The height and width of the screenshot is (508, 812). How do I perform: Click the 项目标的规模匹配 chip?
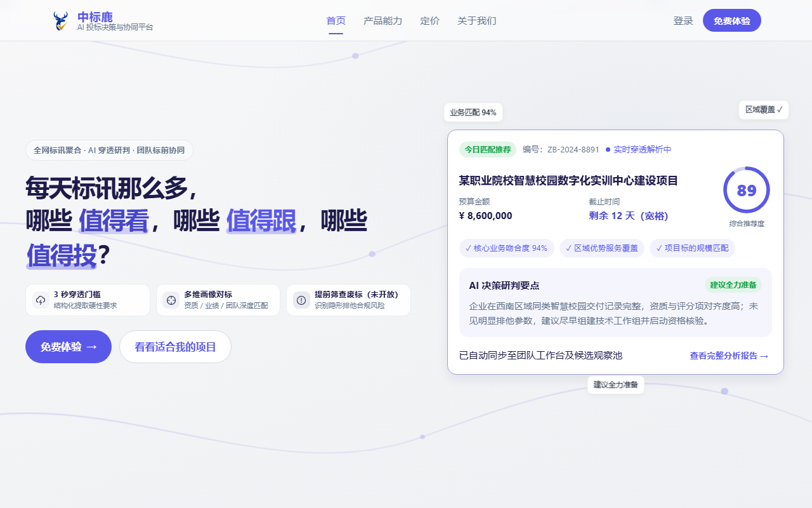click(x=692, y=248)
